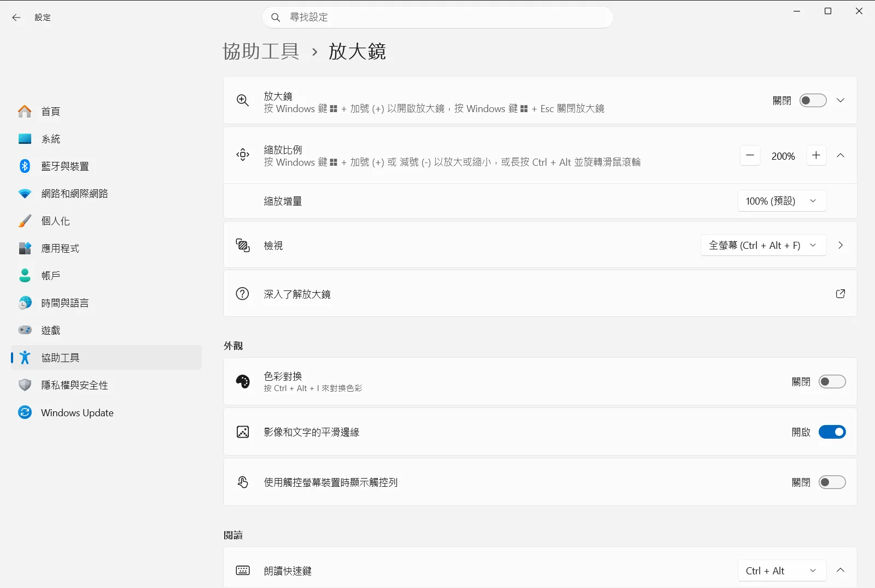
Task: Click the help question mark icon
Action: 243,294
